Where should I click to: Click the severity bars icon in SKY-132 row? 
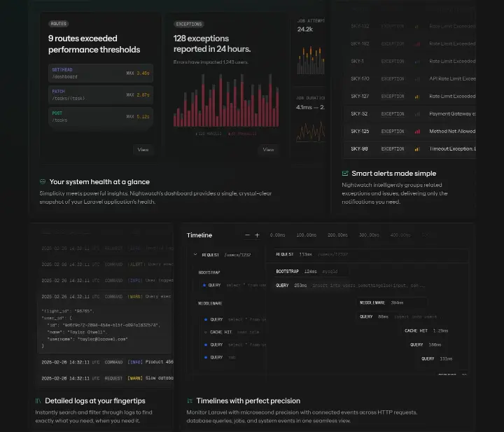point(417,27)
